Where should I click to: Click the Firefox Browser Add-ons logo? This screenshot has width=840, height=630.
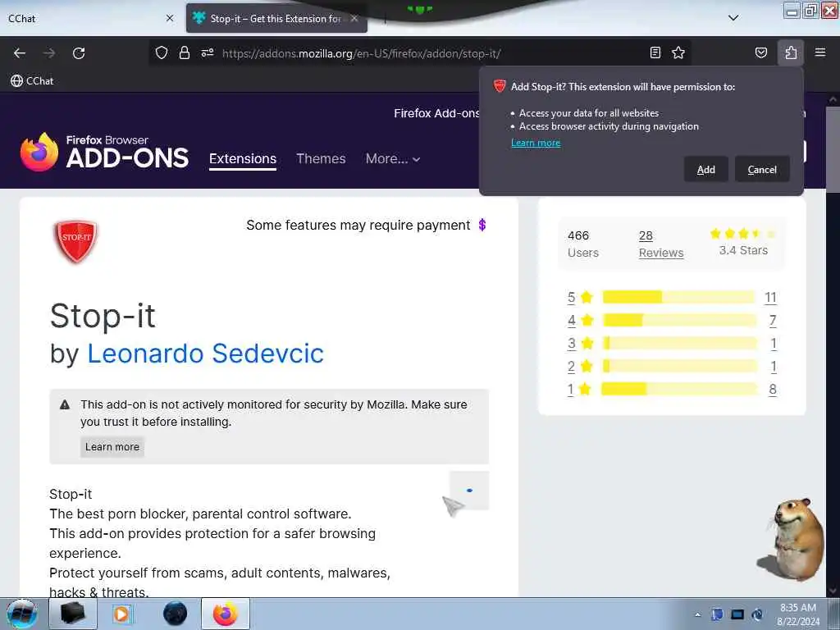(104, 152)
